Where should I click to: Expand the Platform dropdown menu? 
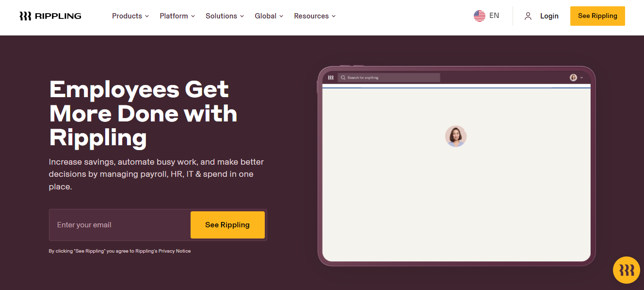coord(177,16)
